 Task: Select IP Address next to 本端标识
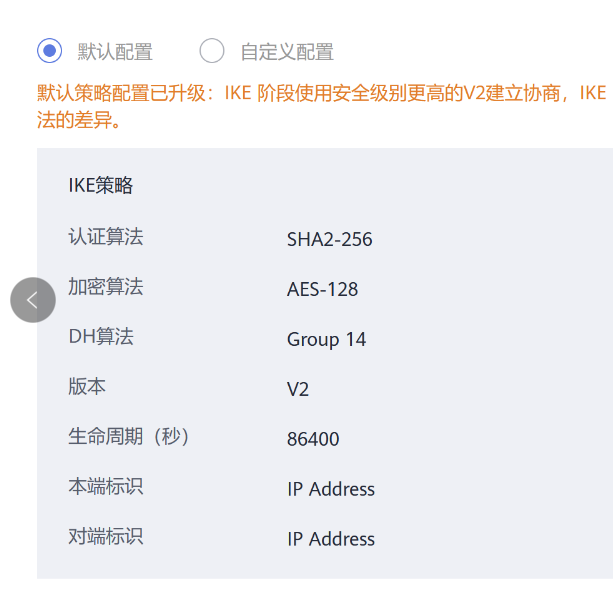click(331, 490)
